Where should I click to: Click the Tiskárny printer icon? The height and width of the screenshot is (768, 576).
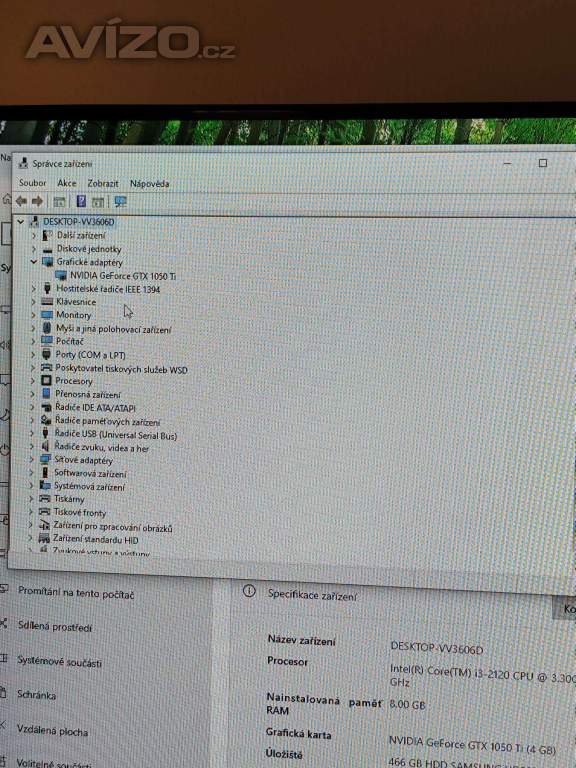click(45, 499)
